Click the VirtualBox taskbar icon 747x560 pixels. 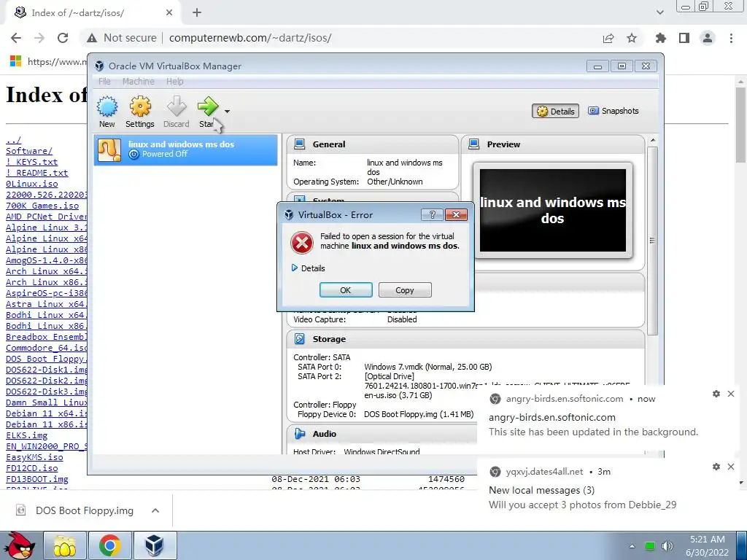point(155,545)
